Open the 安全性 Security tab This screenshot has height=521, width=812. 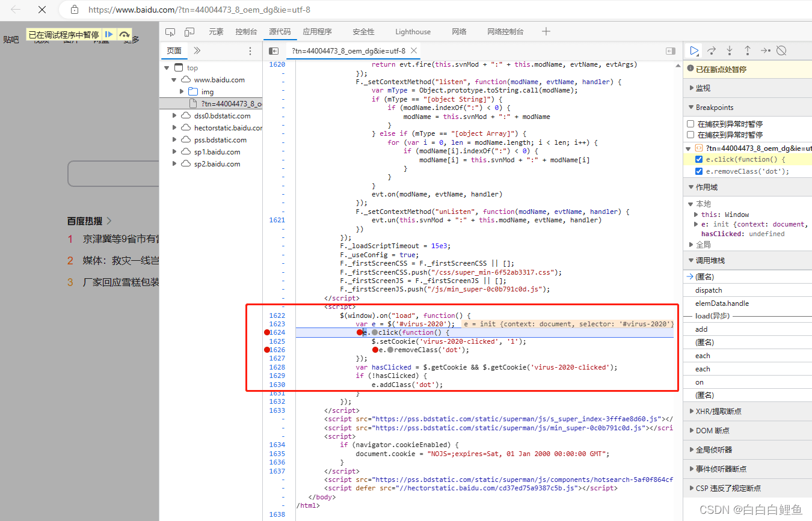tap(363, 32)
